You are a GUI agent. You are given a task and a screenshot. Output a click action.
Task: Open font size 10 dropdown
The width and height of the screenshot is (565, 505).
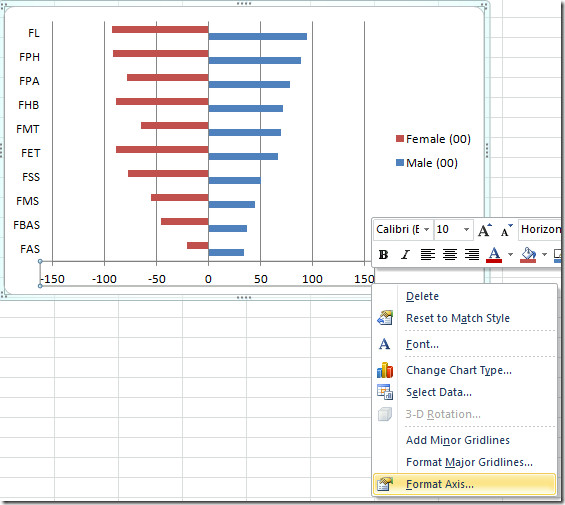(x=466, y=230)
